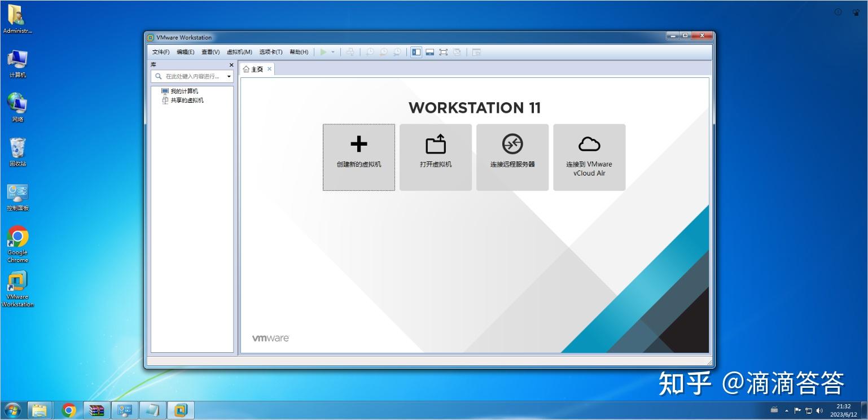Select the enter full screen toolbar icon
Image resolution: width=868 pixels, height=420 pixels.
click(444, 51)
